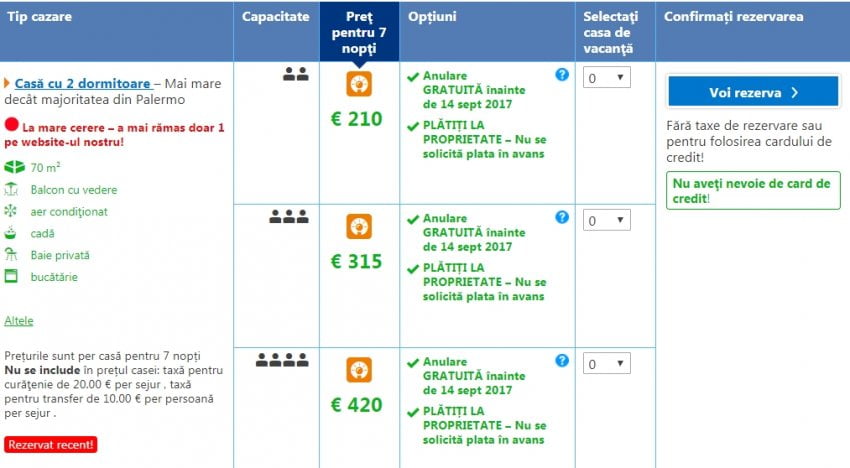850x468 pixels.
Task: Open quantity dropdown for the € 420 option
Action: 606,364
